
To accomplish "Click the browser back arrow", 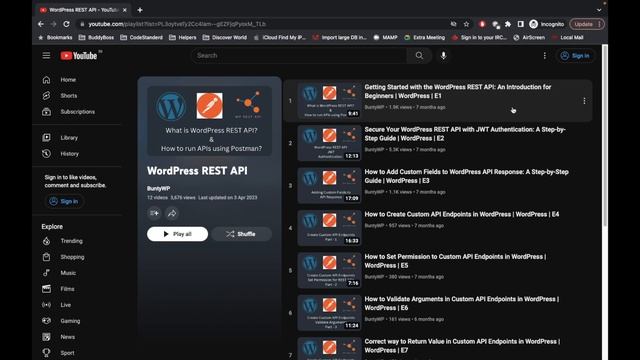I will (41, 24).
